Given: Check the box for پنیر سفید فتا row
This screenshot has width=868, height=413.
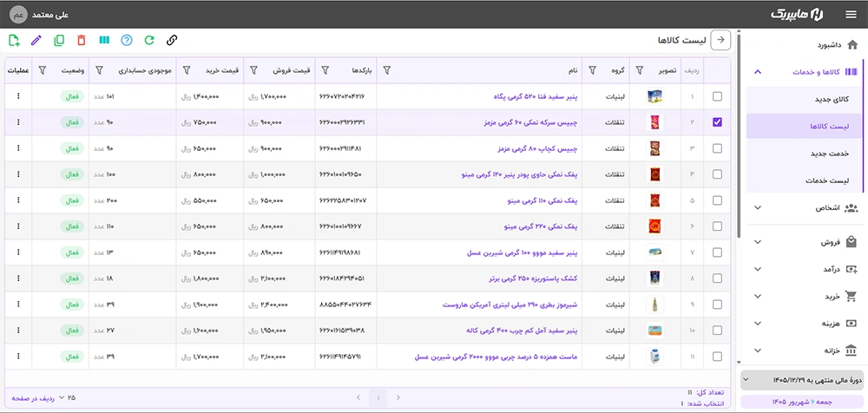Looking at the screenshot, I should pyautogui.click(x=718, y=96).
